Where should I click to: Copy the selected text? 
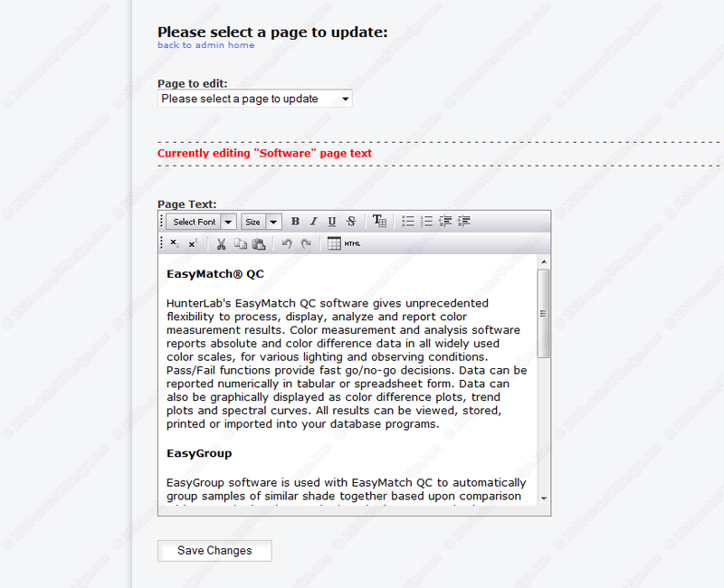(x=240, y=243)
